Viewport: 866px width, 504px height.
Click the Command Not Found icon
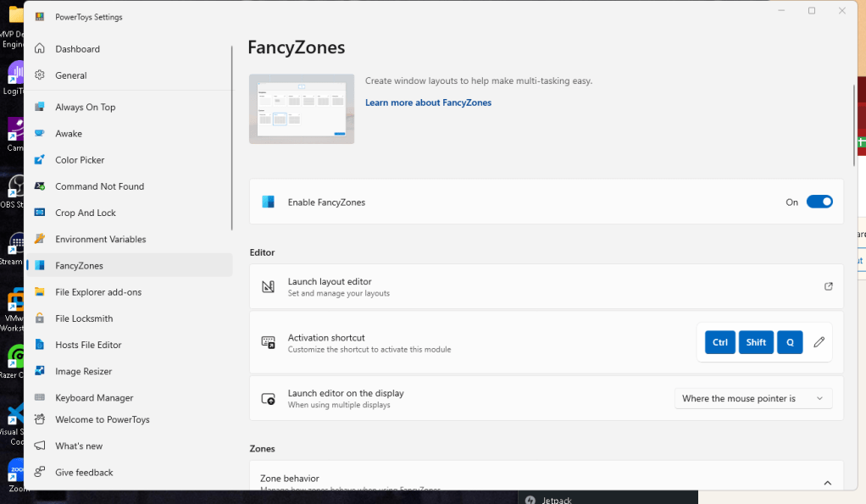[40, 186]
